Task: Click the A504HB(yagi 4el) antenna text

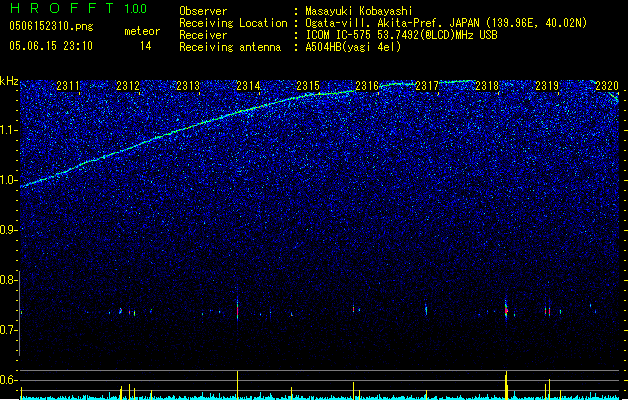Action: coord(353,47)
